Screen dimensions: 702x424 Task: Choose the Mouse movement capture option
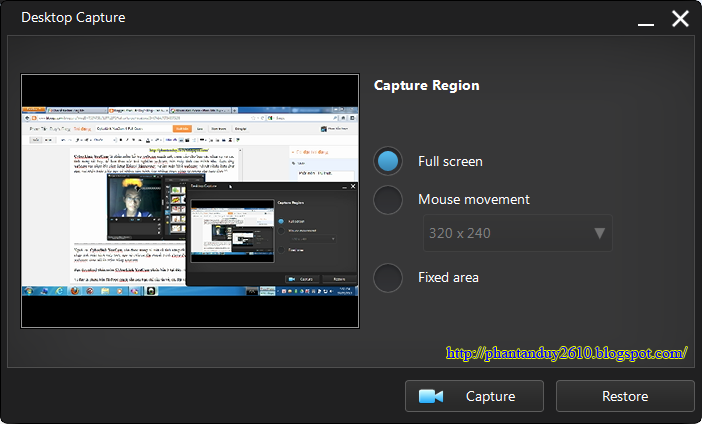388,200
